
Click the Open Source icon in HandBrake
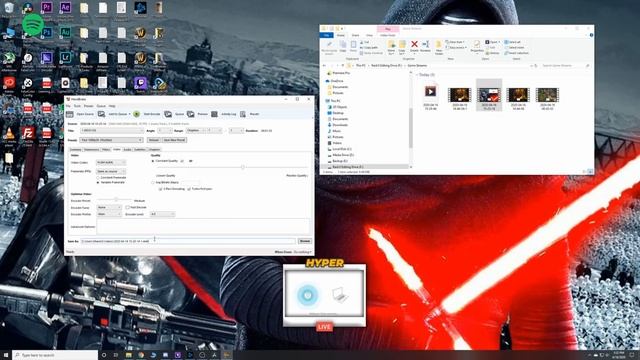click(70, 114)
